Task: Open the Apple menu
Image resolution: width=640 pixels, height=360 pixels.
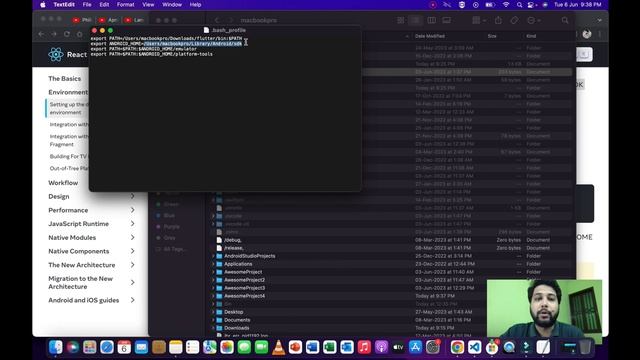Action: 42,4
